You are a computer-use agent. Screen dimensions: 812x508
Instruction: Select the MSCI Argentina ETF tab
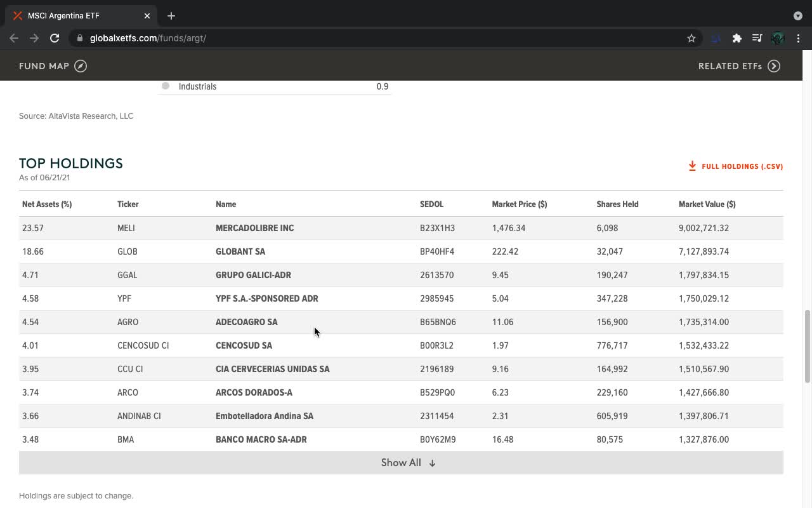click(81, 16)
